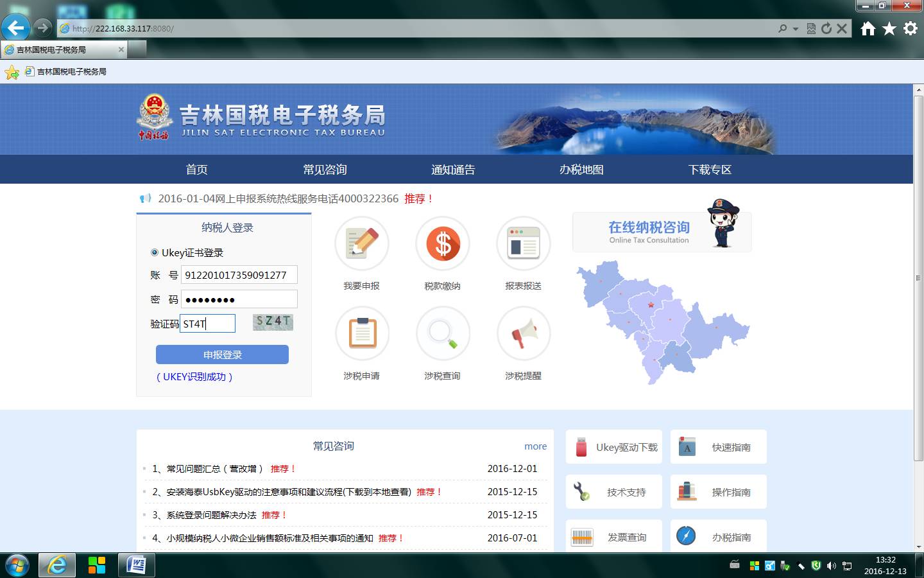Open the 通知通告 navigation menu

tap(453, 170)
